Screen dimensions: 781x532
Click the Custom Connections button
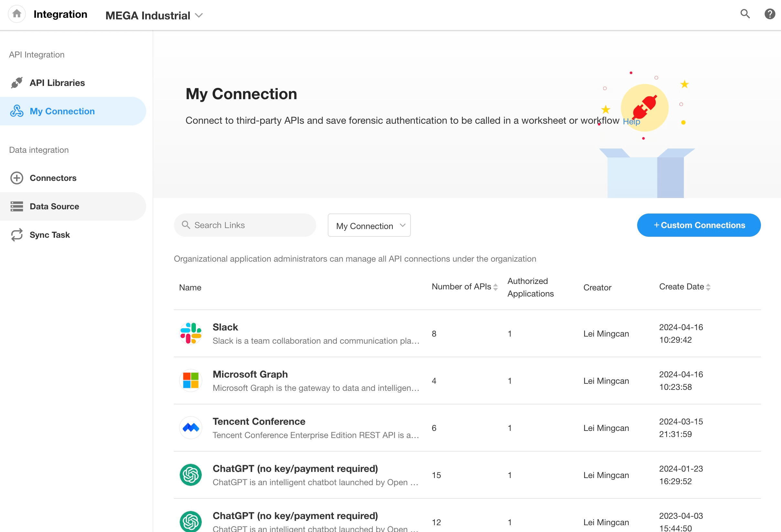(698, 225)
